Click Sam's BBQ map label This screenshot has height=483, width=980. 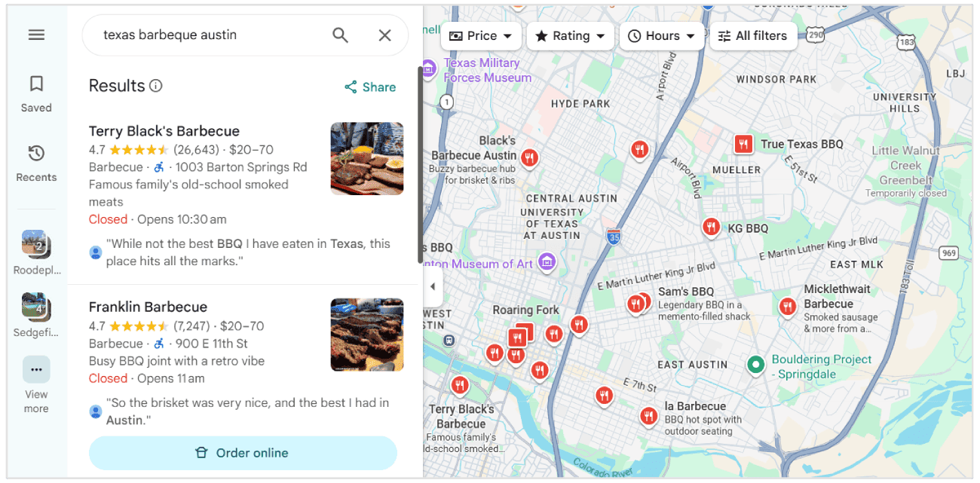click(686, 292)
